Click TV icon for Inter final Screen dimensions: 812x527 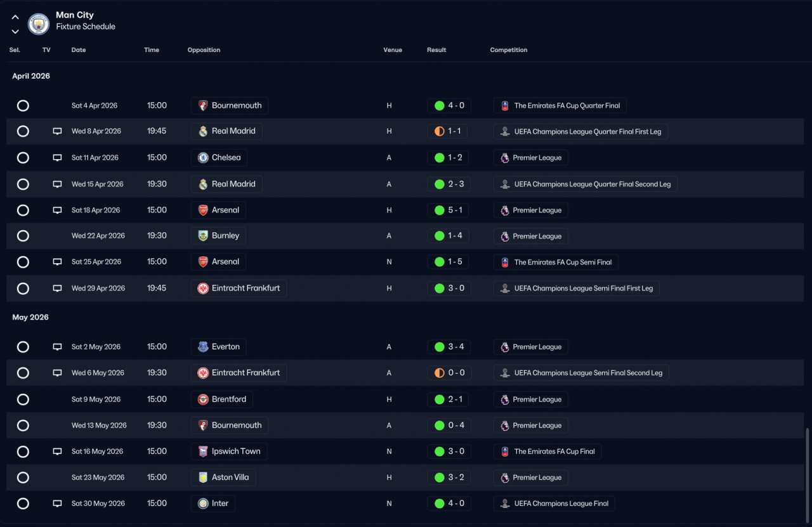57,504
